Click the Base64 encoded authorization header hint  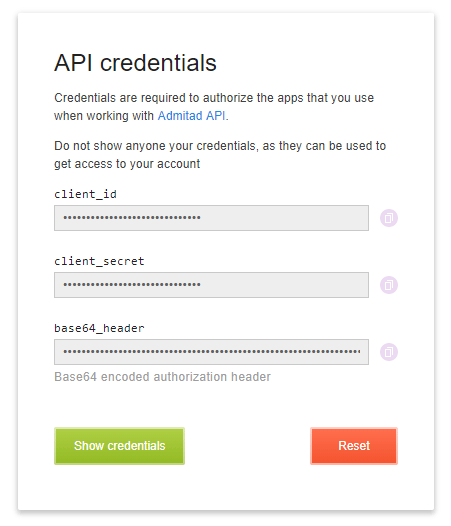tap(162, 377)
